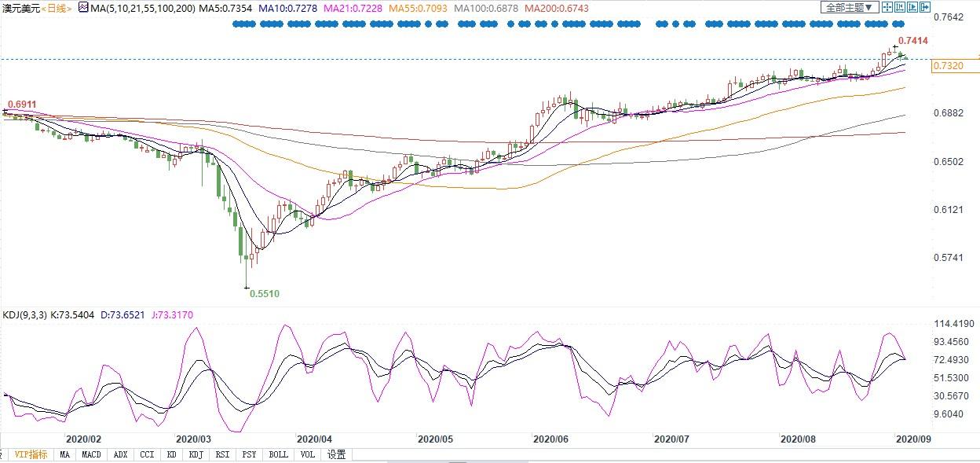Click the 0.7414 high price label

coord(912,40)
